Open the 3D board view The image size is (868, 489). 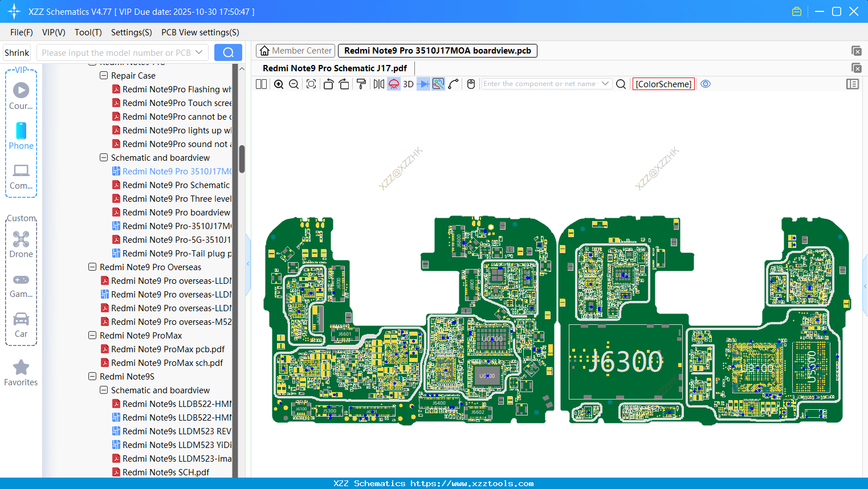coord(408,84)
